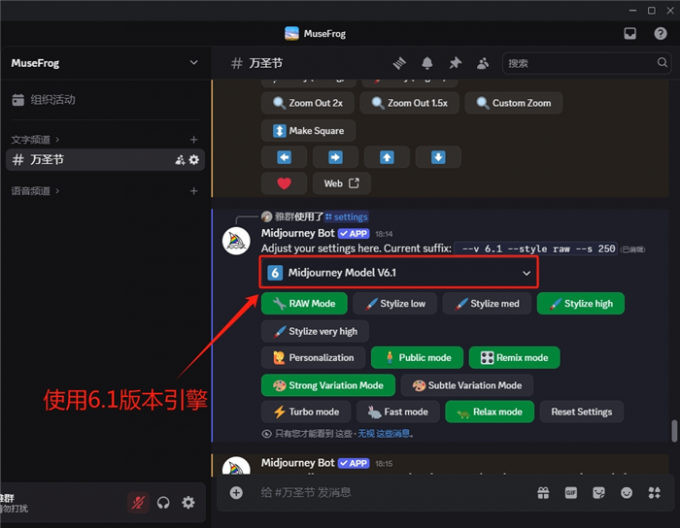This screenshot has height=528, width=680.
Task: Switch to Fast mode
Action: click(x=398, y=412)
